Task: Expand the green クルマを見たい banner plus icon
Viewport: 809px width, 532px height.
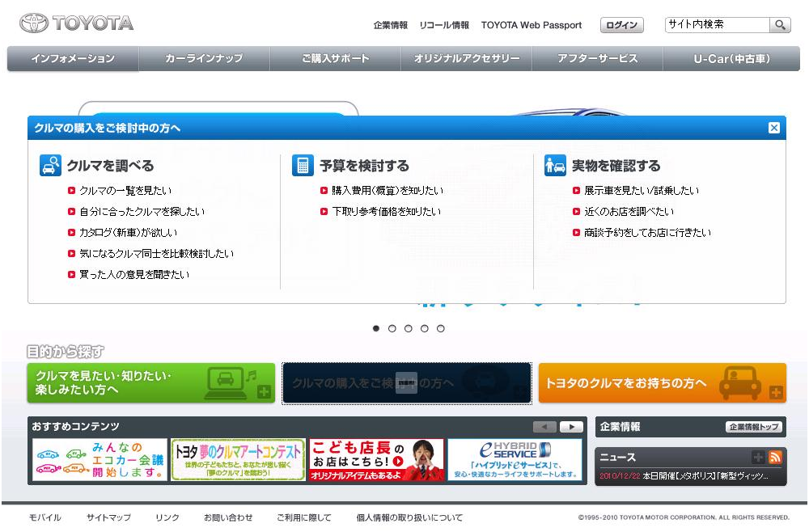Action: point(264,392)
